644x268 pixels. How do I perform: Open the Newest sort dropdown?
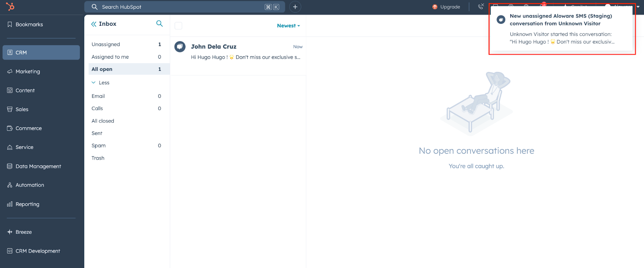point(288,26)
